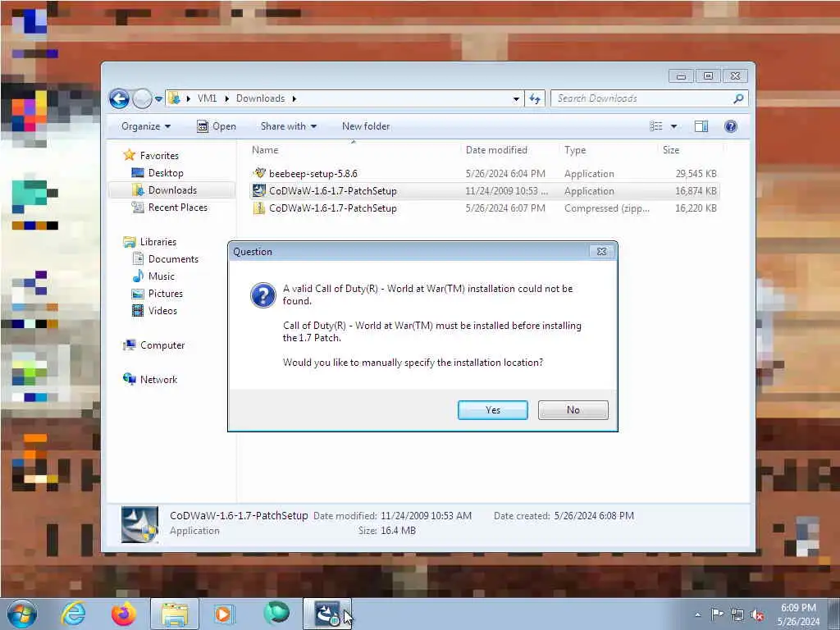Refresh the Downloads folder view
This screenshot has width=840, height=630.
(x=535, y=98)
